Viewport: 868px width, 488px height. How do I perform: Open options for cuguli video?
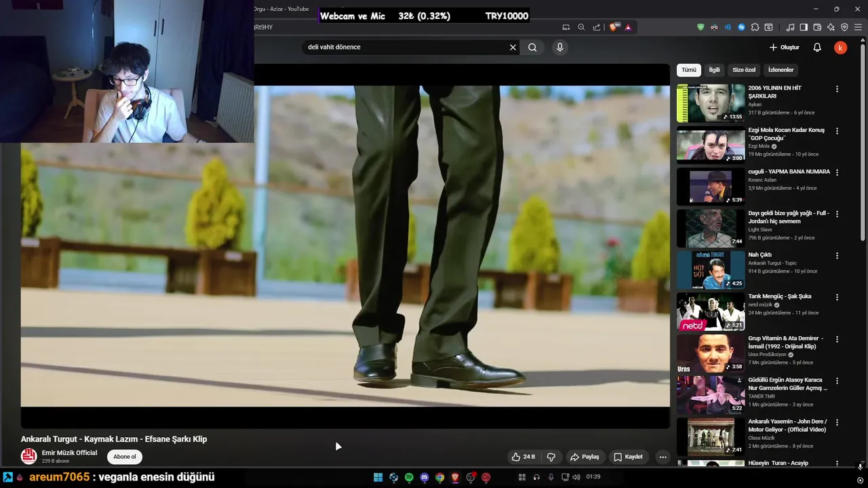[x=837, y=172]
